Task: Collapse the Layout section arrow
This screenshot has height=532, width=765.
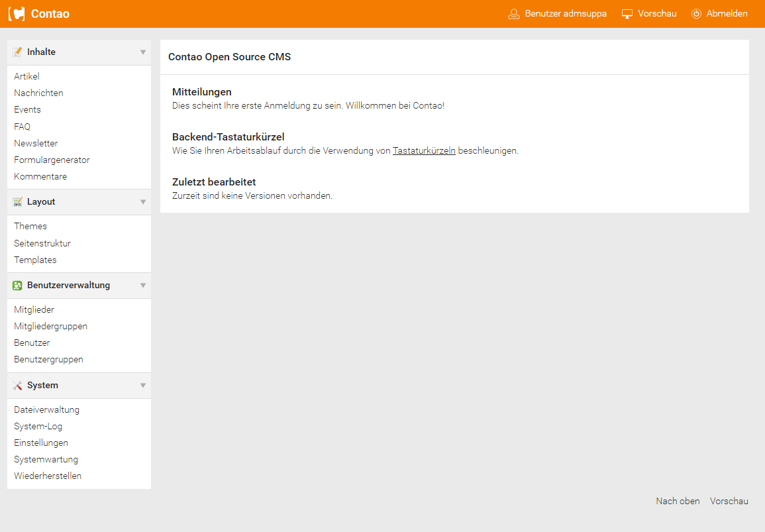Action: tap(142, 202)
